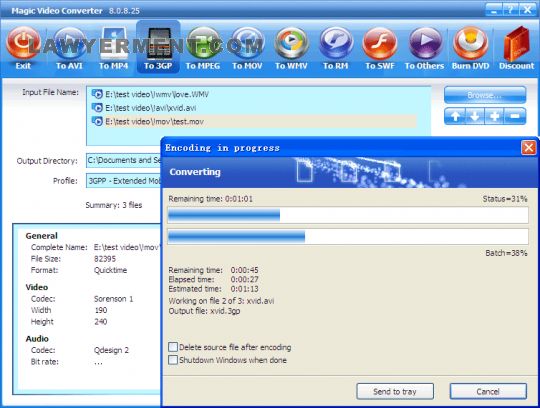
Task: Click 'Output file: xvid.3gp' text
Action: [204, 311]
